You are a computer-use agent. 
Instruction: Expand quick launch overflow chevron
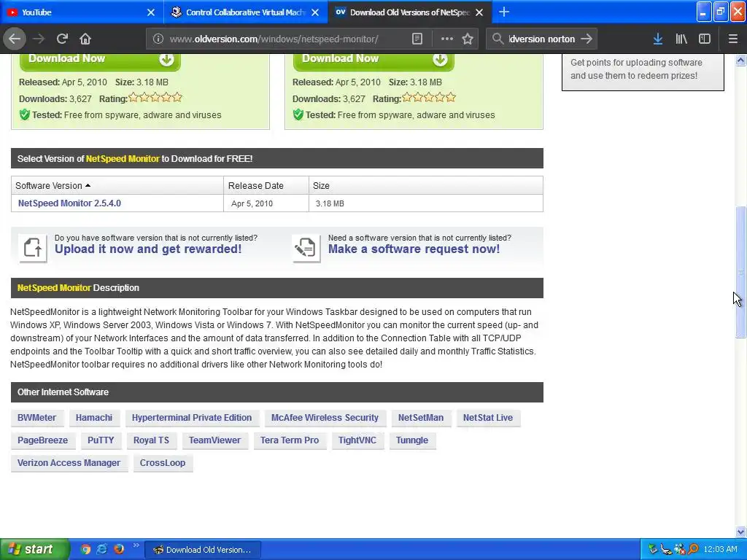[136, 545]
